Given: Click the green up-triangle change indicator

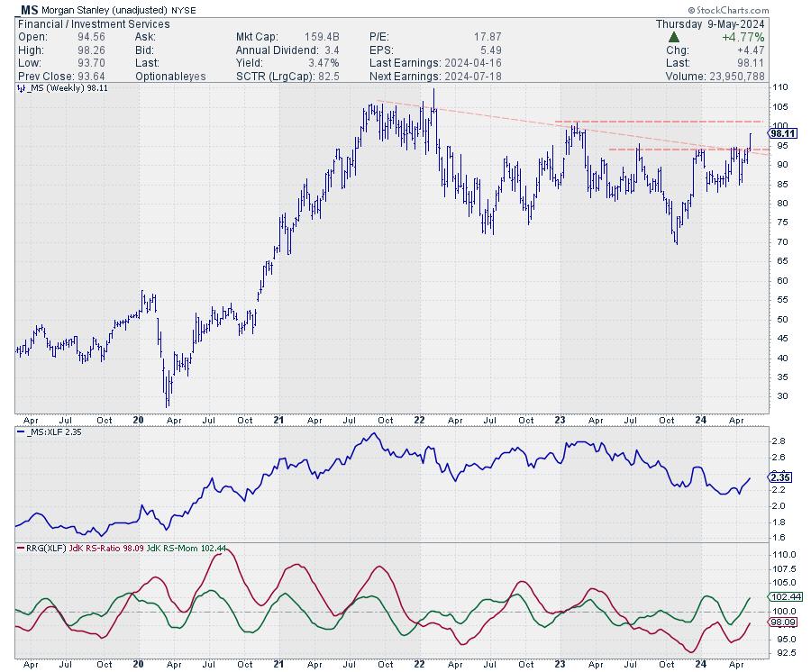Looking at the screenshot, I should 673,38.
